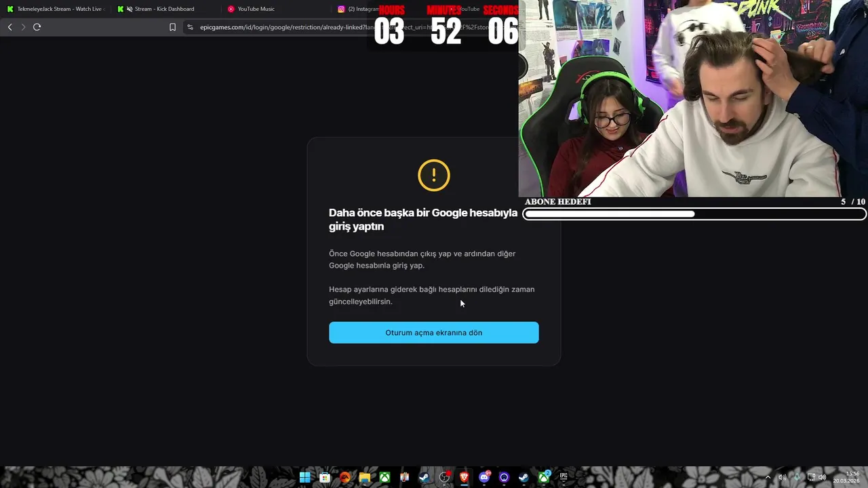This screenshot has width=868, height=488.
Task: Open Discord with the 9+ badge
Action: (x=484, y=477)
